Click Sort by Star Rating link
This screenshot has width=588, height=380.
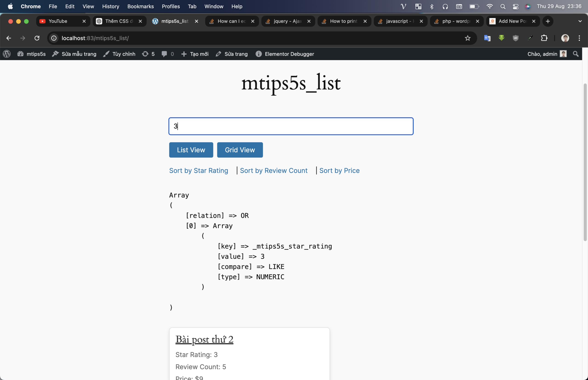pyautogui.click(x=198, y=171)
